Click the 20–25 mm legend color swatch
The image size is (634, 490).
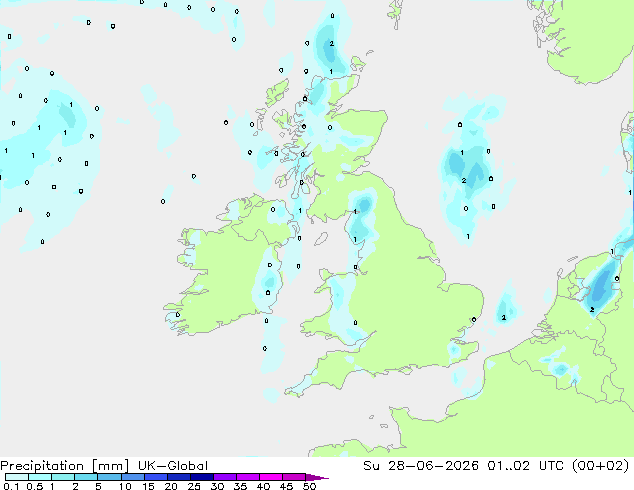179,477
